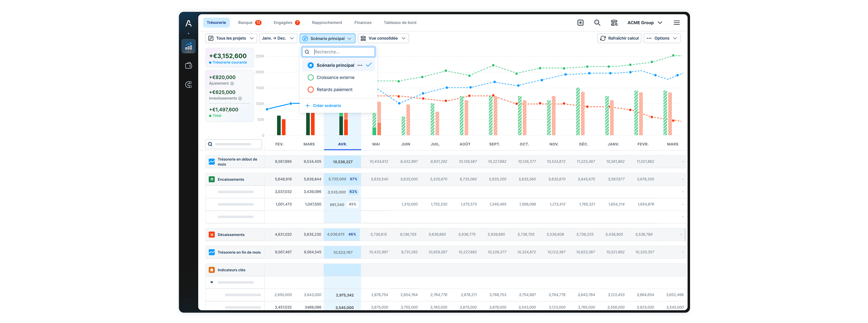Open the ACME Group account dropdown
The image size is (868, 323).
click(x=645, y=23)
